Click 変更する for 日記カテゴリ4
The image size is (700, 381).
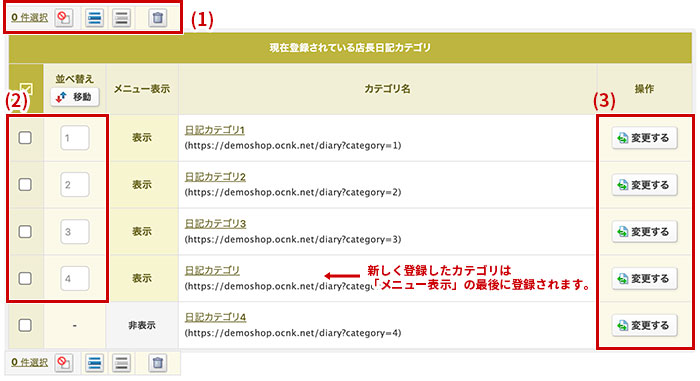coord(644,326)
